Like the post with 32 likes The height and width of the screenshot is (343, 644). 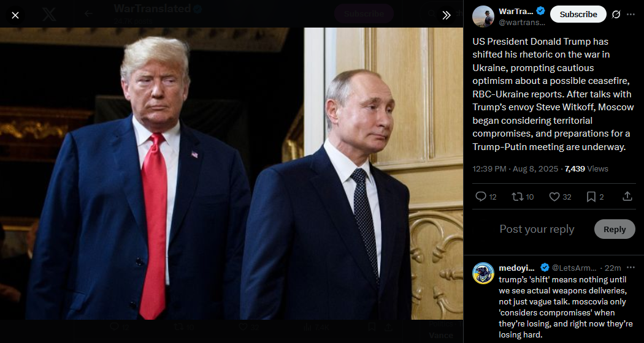pyautogui.click(x=560, y=197)
